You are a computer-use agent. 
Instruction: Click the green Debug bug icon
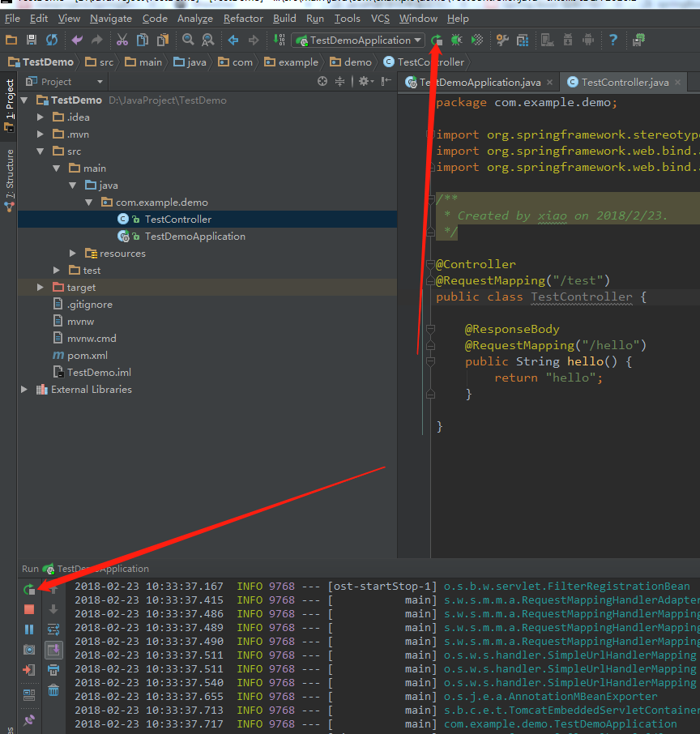coord(456,41)
